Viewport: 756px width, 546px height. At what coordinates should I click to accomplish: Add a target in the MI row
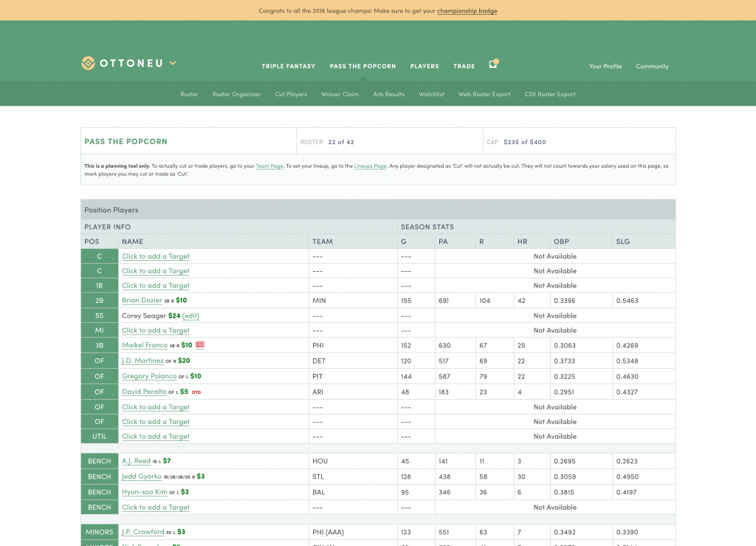(156, 330)
